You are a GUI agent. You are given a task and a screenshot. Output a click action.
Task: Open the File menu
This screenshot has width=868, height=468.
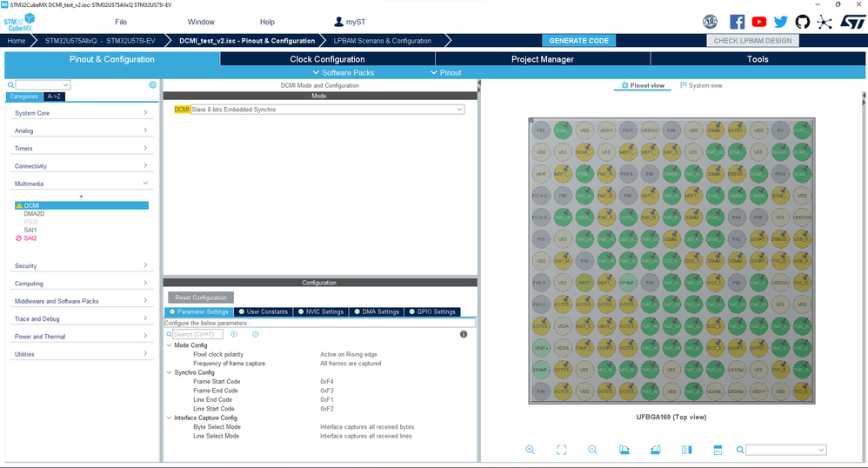tap(121, 22)
